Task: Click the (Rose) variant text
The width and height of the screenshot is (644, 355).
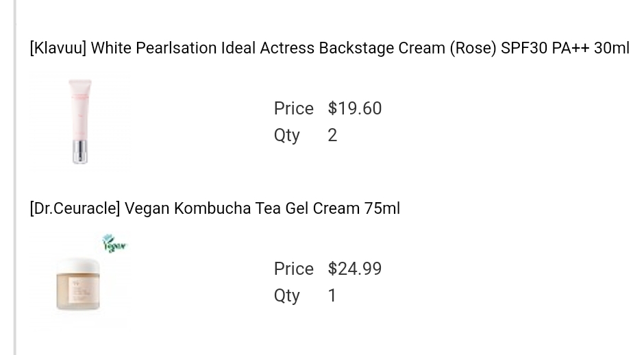Action: (473, 49)
